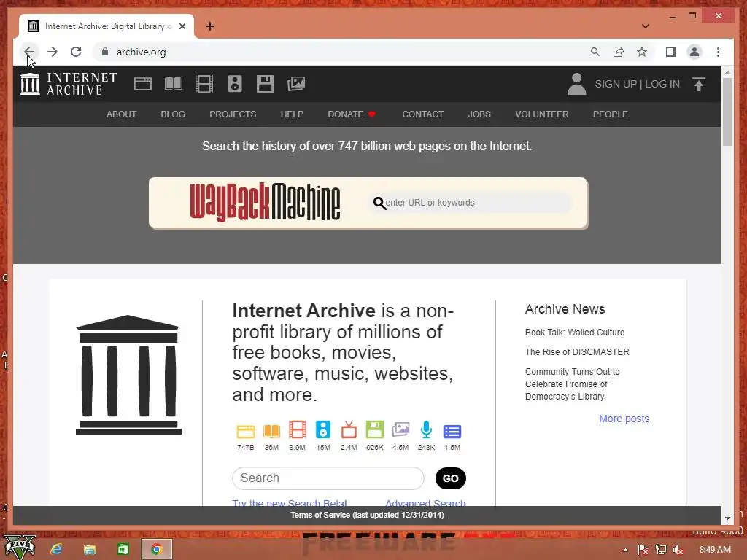Click the Internet Archive logo in header
The image size is (747, 560).
pyautogui.click(x=69, y=84)
